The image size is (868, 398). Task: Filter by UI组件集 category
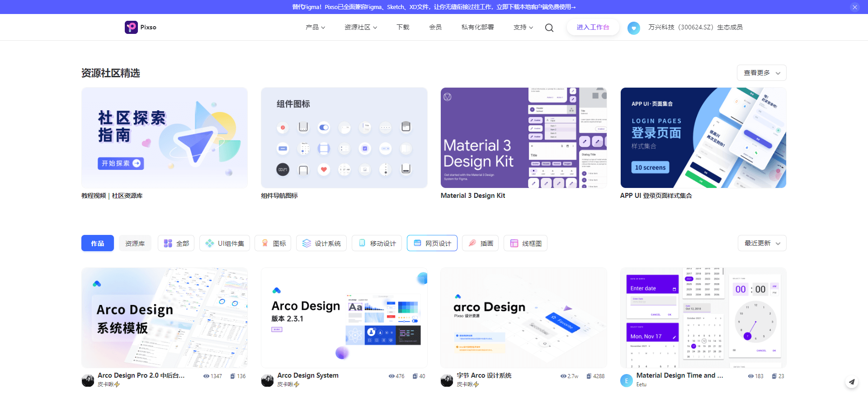(225, 243)
